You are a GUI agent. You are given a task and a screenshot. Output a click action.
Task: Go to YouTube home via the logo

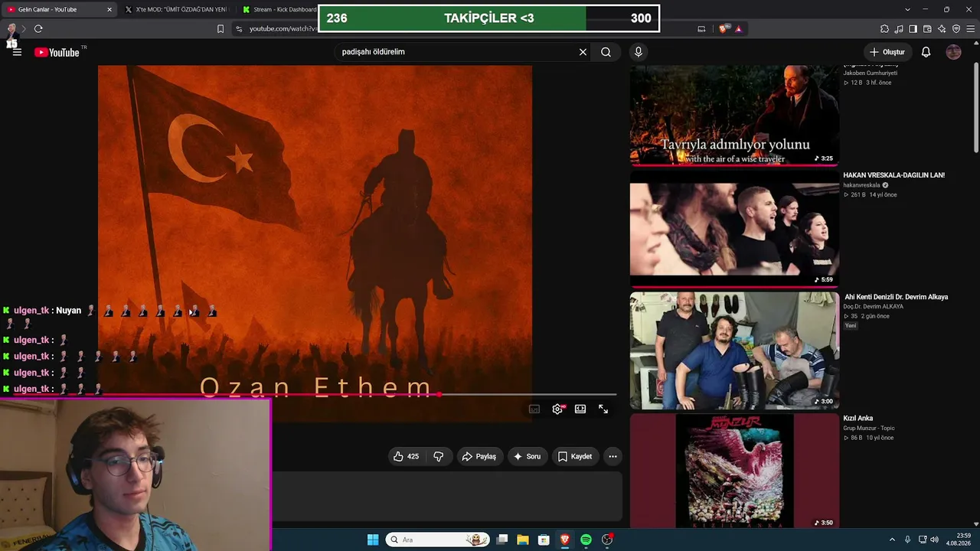[x=57, y=52]
